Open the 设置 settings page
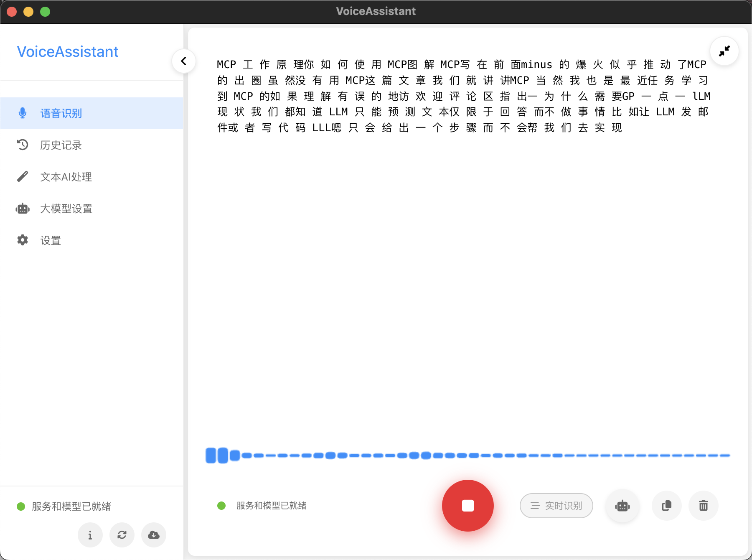Viewport: 752px width, 560px height. pos(51,240)
